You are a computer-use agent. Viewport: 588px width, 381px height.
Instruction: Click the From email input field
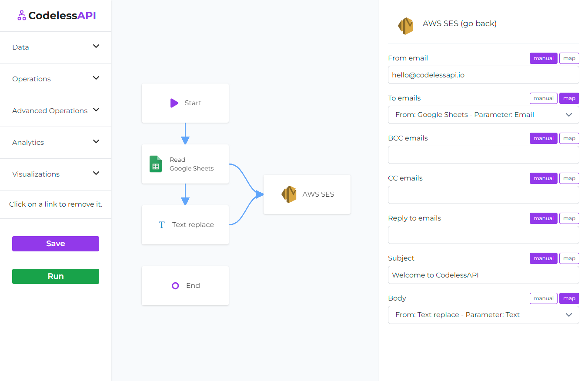[x=484, y=75]
